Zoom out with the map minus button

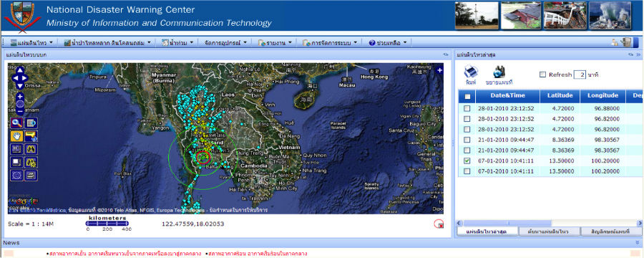(x=20, y=111)
